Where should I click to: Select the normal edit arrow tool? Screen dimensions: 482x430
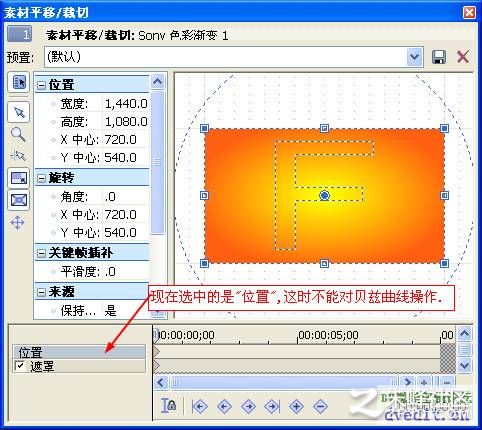19,112
